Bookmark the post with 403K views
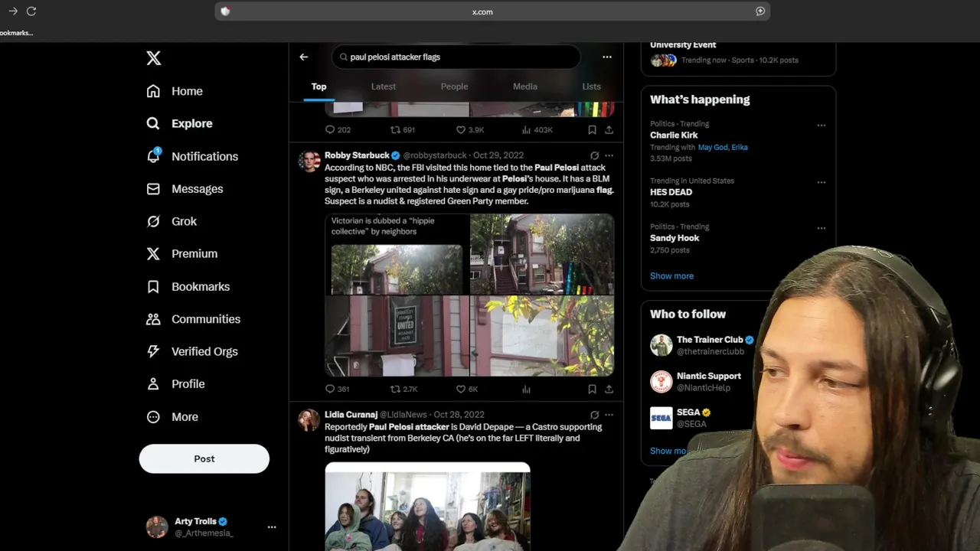The height and width of the screenshot is (551, 980). click(592, 130)
